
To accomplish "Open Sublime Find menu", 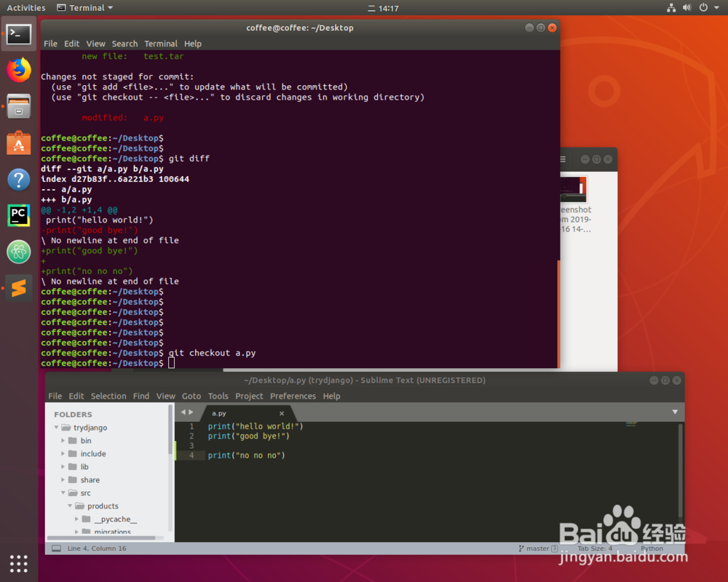I will coord(141,396).
